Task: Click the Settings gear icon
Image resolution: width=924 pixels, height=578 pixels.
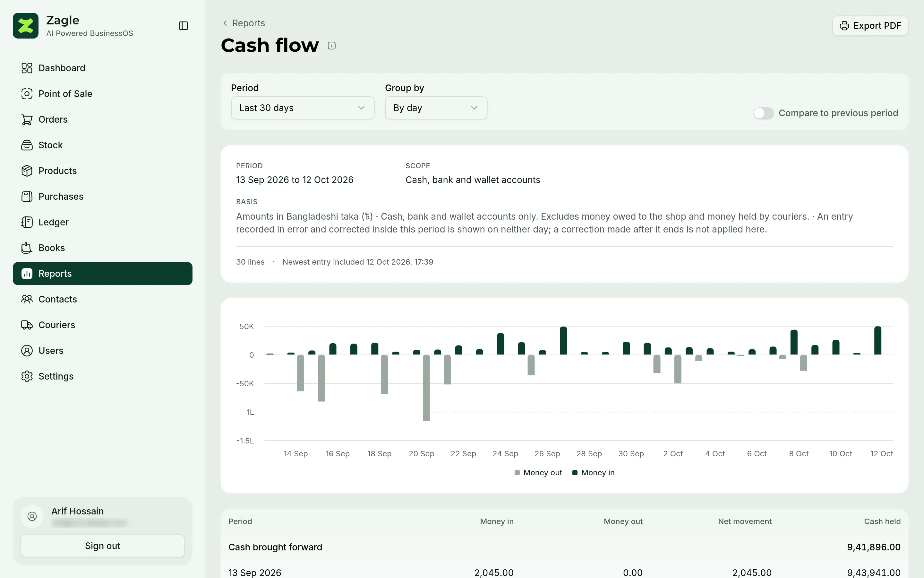Action: coord(27,376)
